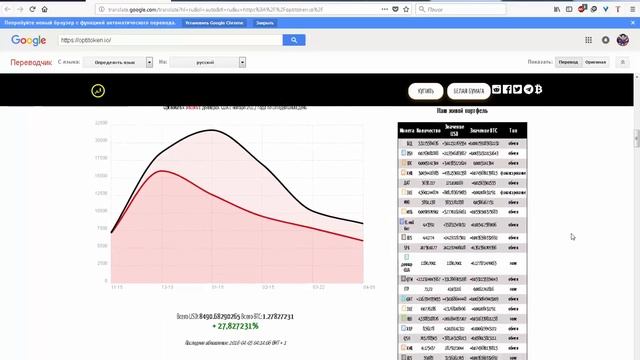The height and width of the screenshot is (360, 640).
Task: Toggle the Firefox sidebar view
Action: (x=569, y=9)
